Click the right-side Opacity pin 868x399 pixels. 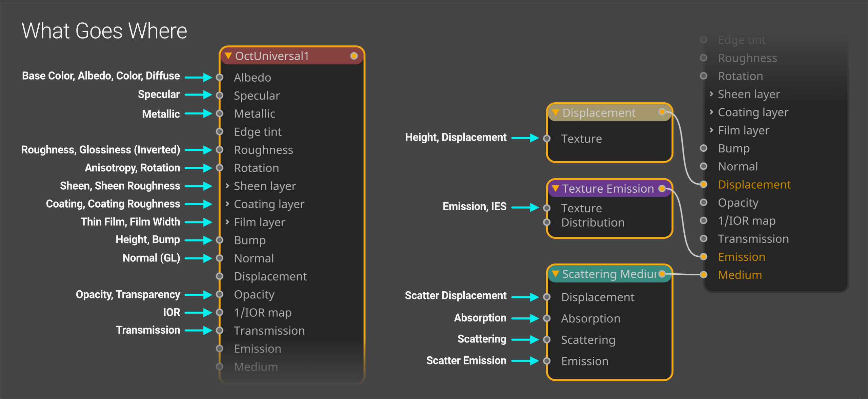704,202
